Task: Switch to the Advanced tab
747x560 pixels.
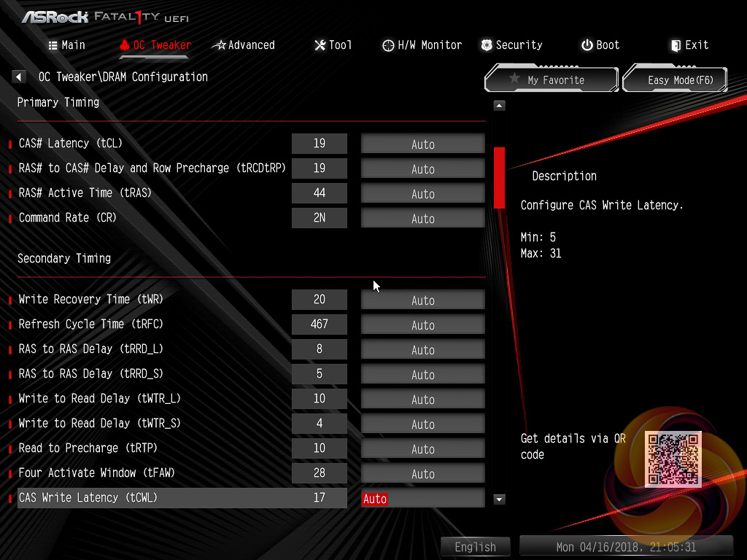Action: (x=244, y=45)
